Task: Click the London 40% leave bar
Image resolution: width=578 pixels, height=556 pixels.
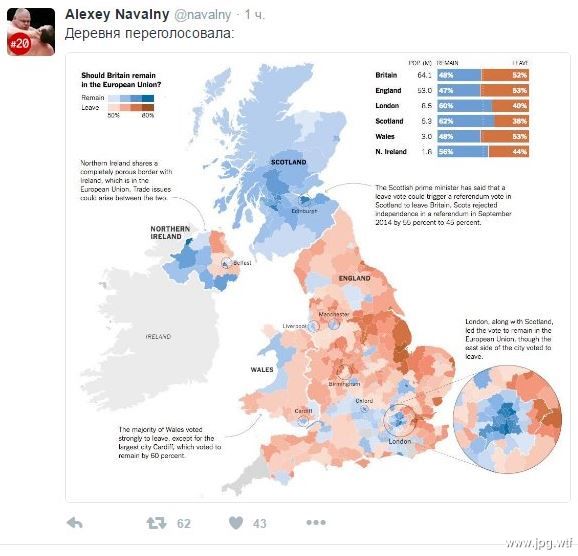Action: (x=511, y=106)
